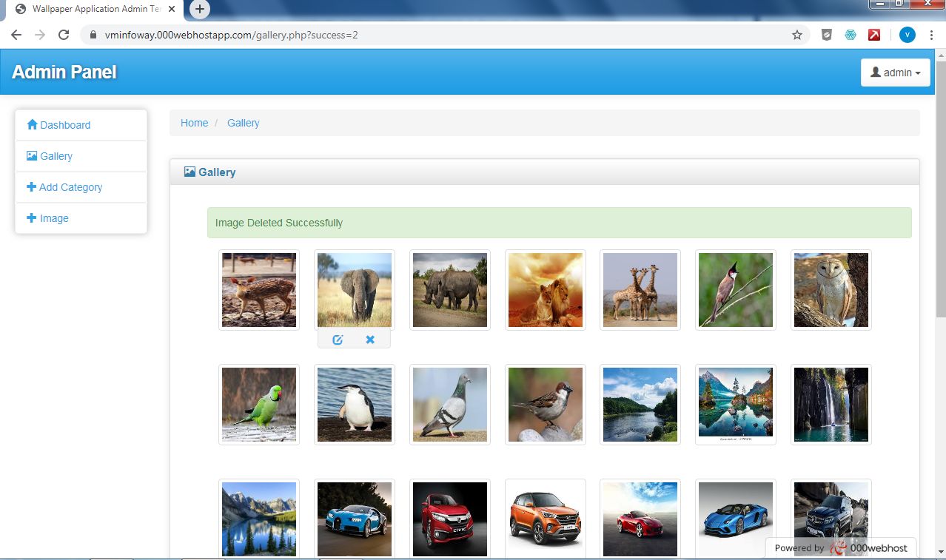
Task: Click the elephant thumbnail
Action: [355, 290]
